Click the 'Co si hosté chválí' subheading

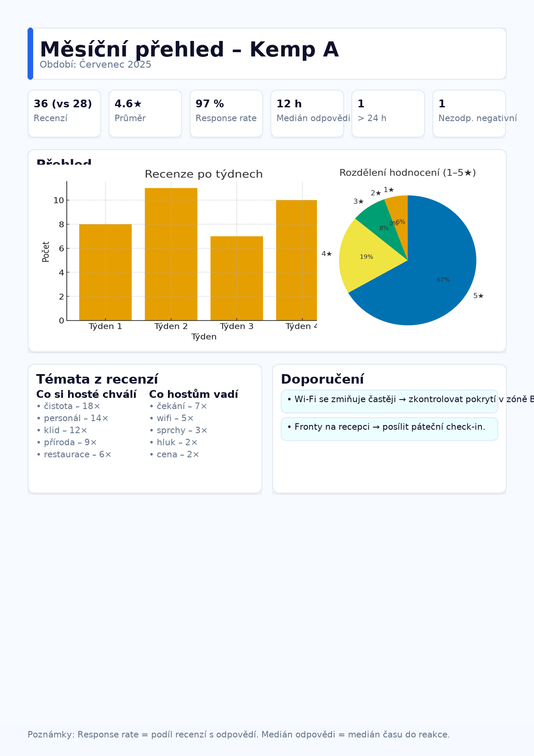click(x=86, y=394)
